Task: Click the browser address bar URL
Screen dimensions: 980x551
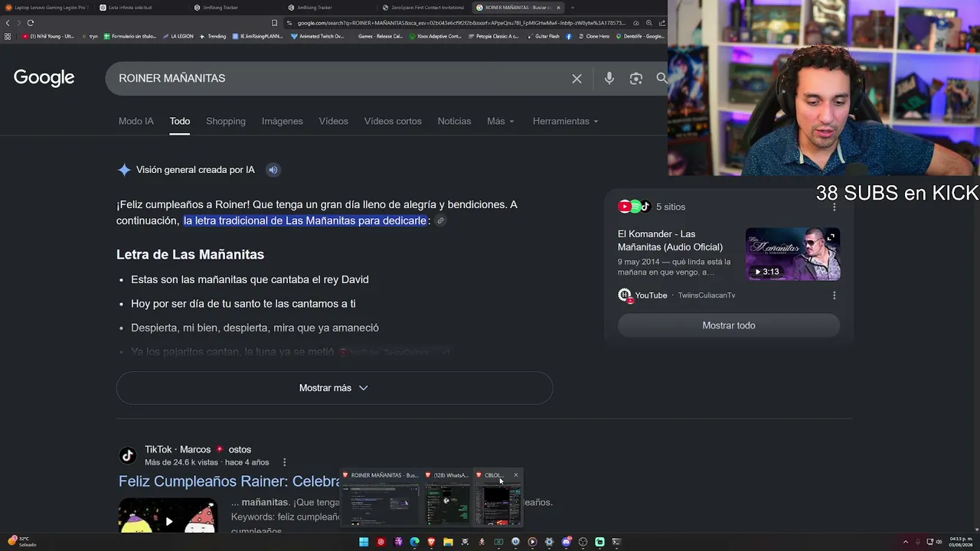Action: [x=459, y=23]
